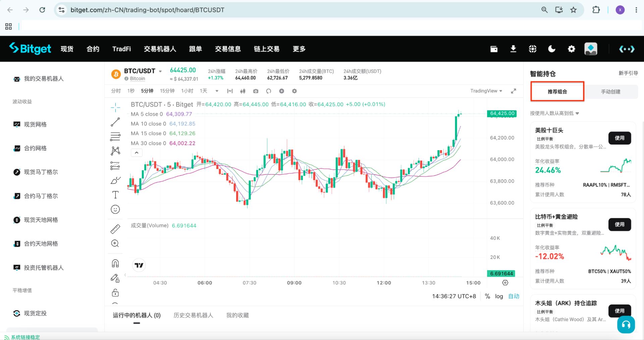Click the customer support headset icon

click(x=626, y=325)
